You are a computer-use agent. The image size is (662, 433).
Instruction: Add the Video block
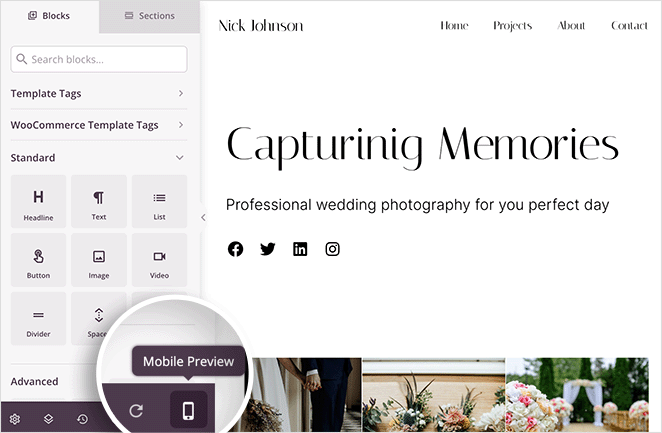coord(159,261)
